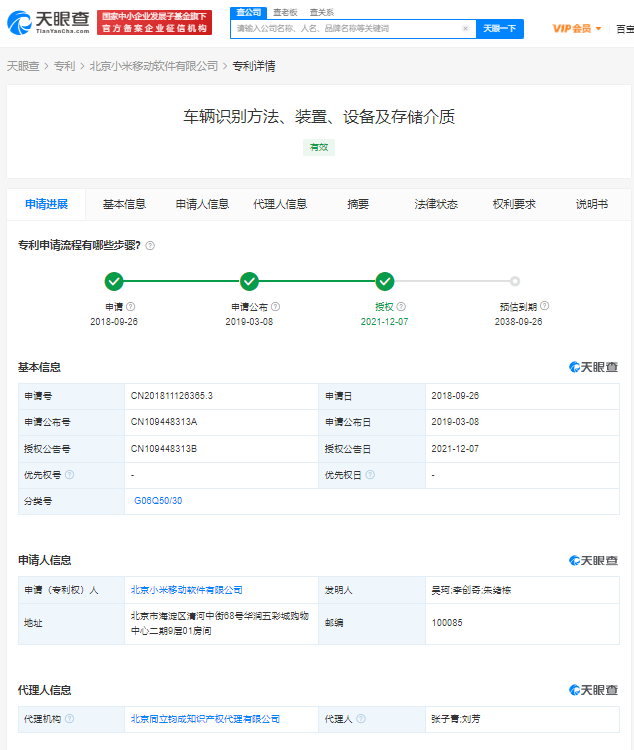
Task: Switch to the 查关系 search tab
Action: pyautogui.click(x=321, y=12)
